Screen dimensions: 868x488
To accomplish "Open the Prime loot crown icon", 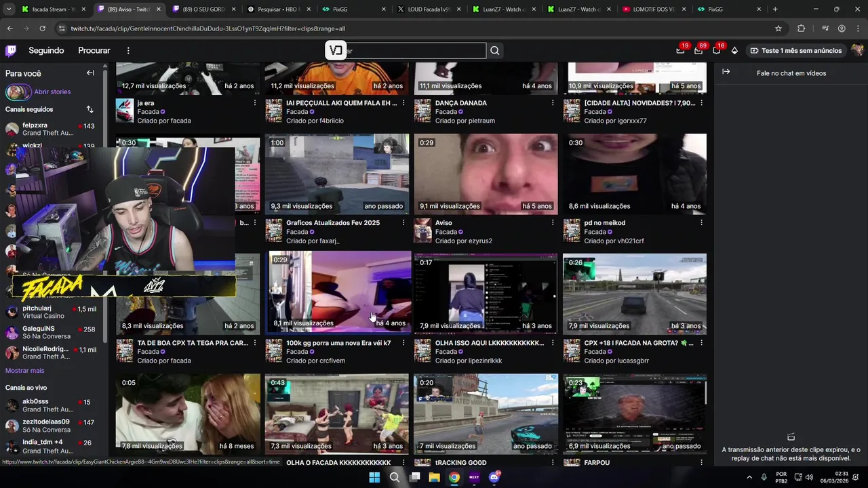I will [680, 51].
